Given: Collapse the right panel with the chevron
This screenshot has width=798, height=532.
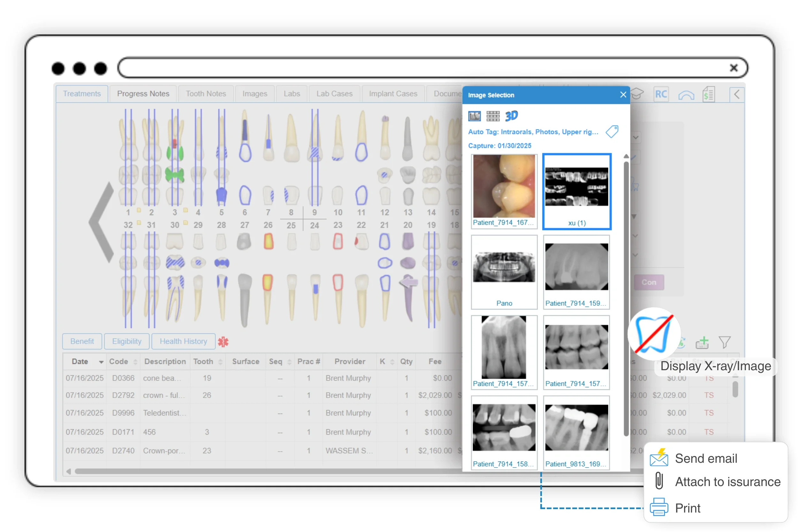Looking at the screenshot, I should coord(736,94).
